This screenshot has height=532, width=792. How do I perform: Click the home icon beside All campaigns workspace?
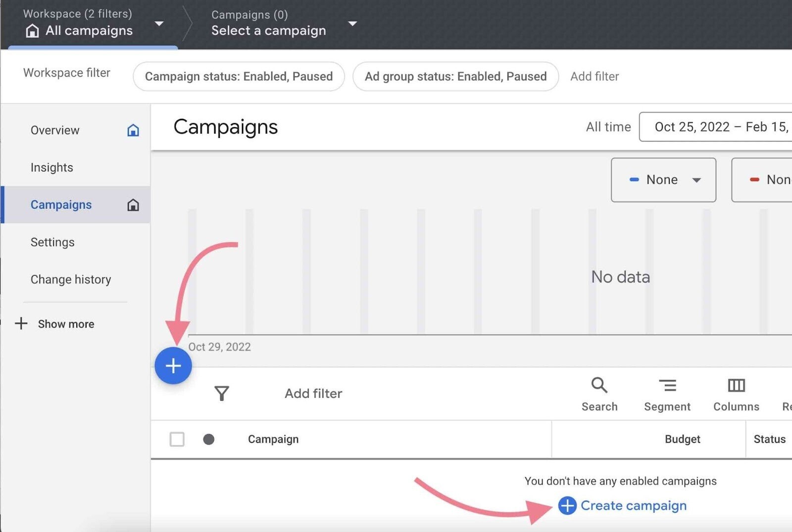33,31
